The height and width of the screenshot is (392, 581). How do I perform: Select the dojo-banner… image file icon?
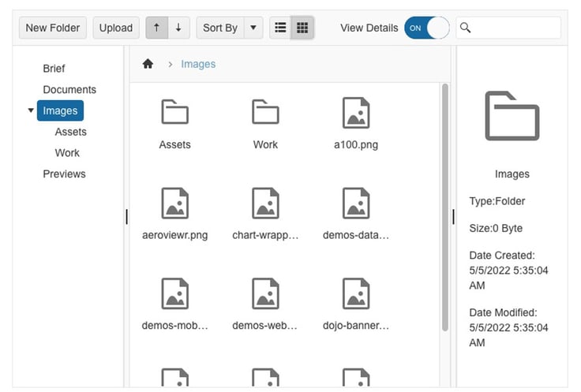click(356, 293)
